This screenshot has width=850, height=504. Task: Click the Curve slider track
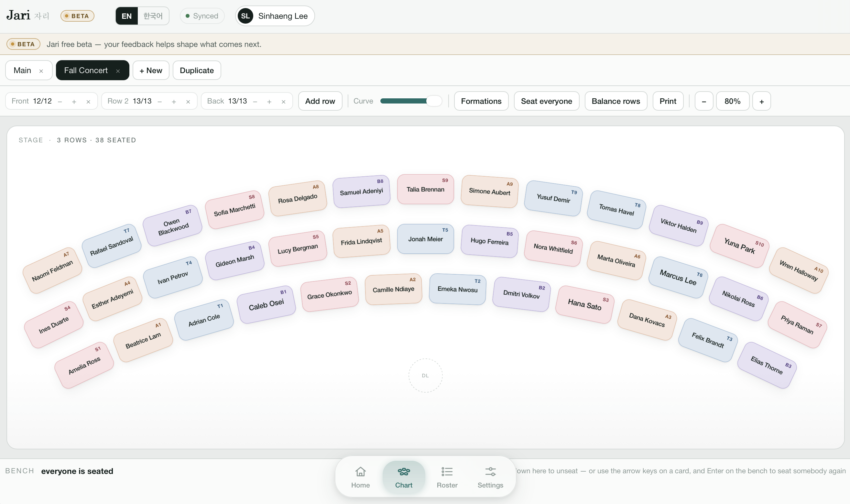point(411,101)
